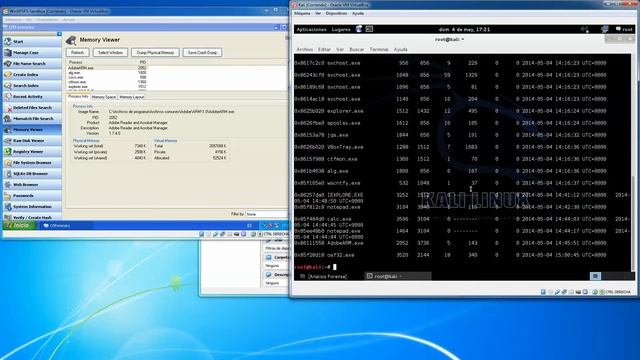Viewport: 640px width, 360px height.
Task: Open Start in OSForensics sidebar
Action: tap(32, 42)
